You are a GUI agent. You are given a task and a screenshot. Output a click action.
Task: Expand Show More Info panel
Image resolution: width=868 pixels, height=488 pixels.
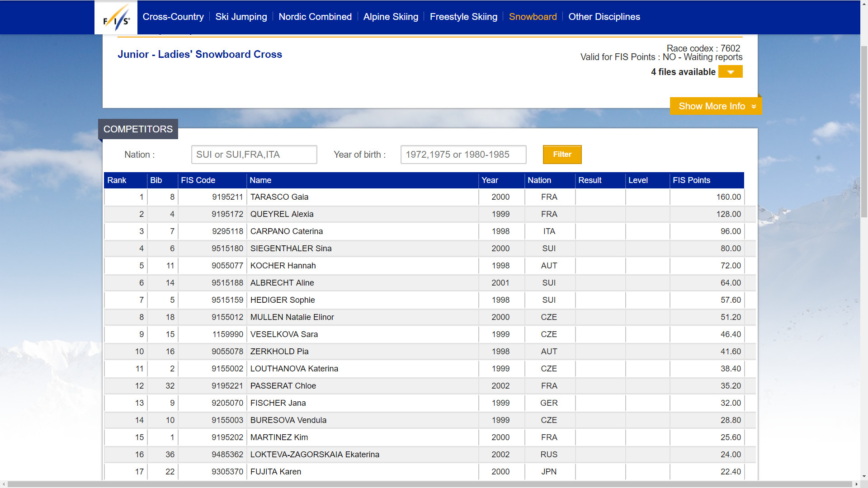[x=716, y=106]
